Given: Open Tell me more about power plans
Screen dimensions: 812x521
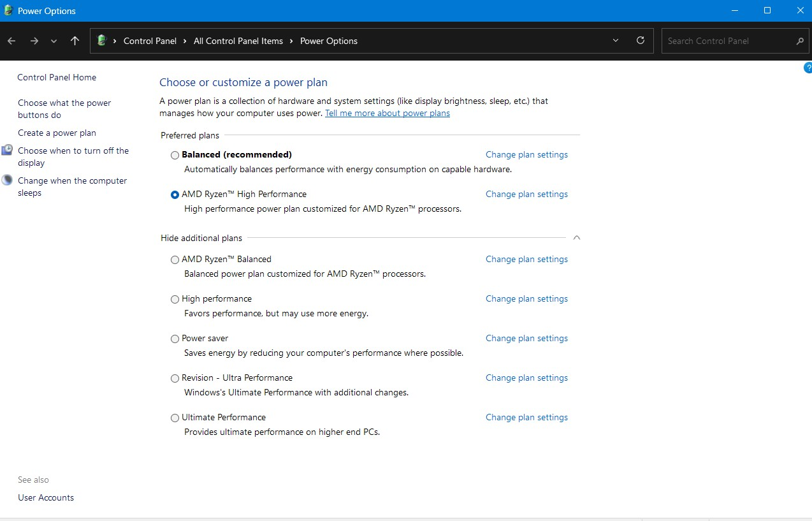Looking at the screenshot, I should click(388, 113).
